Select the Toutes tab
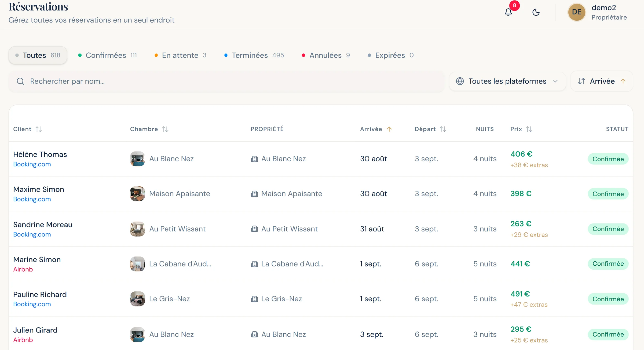644x350 pixels. (38, 55)
